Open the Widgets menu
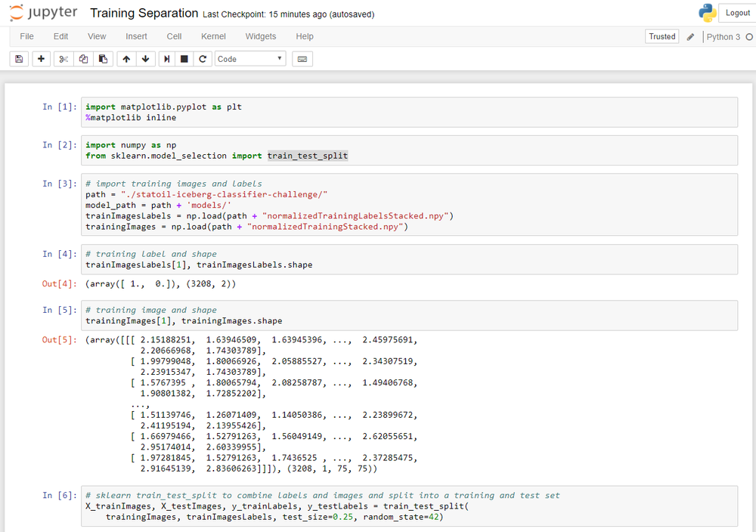 click(x=261, y=36)
